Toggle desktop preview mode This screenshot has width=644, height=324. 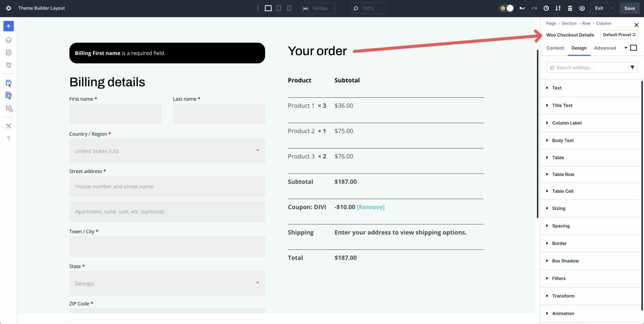pos(268,8)
